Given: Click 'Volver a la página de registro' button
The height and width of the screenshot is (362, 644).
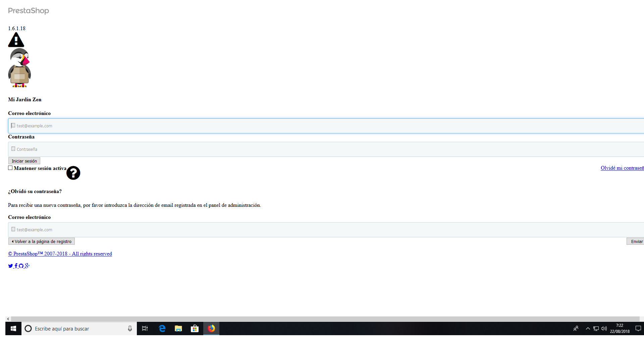Looking at the screenshot, I should (x=42, y=241).
